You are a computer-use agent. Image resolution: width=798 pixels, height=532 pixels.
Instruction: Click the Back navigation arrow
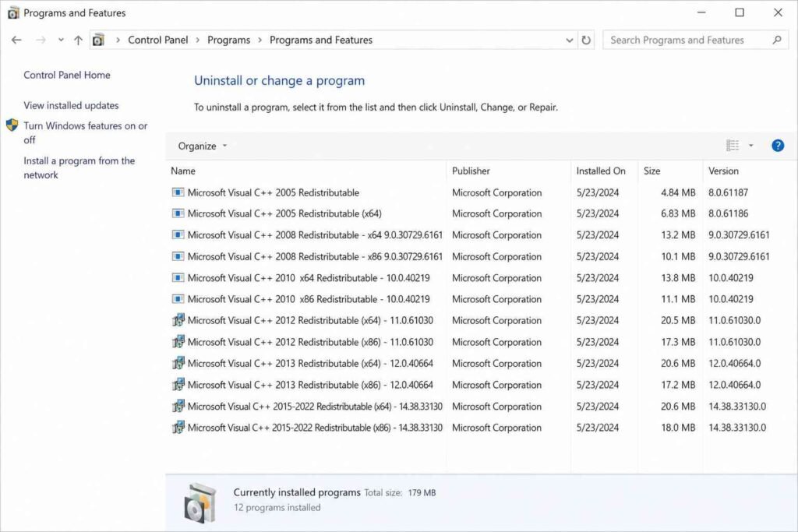click(x=16, y=41)
